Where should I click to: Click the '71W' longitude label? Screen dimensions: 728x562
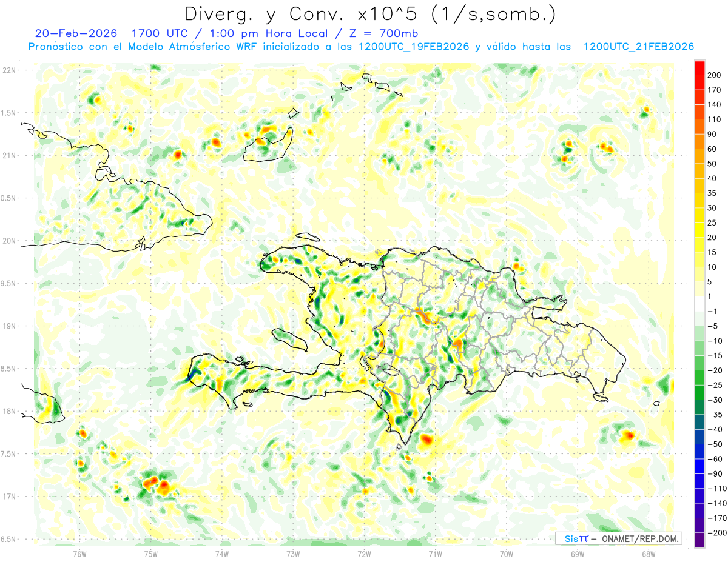[435, 554]
